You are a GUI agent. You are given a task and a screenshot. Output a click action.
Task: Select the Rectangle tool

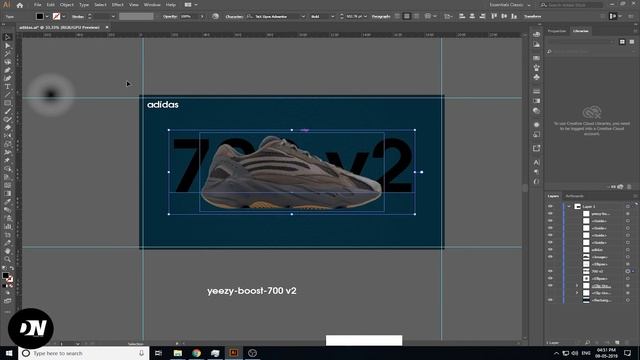pyautogui.click(x=7, y=103)
